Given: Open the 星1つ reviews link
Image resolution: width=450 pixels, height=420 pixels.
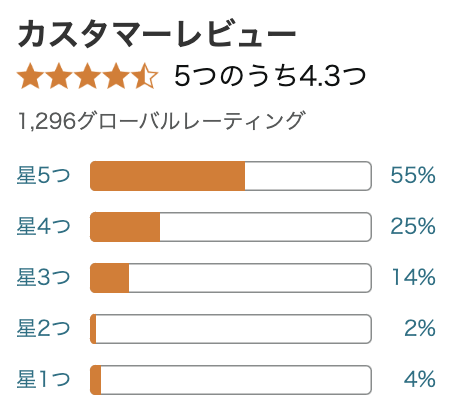Looking at the screenshot, I should click(44, 379).
